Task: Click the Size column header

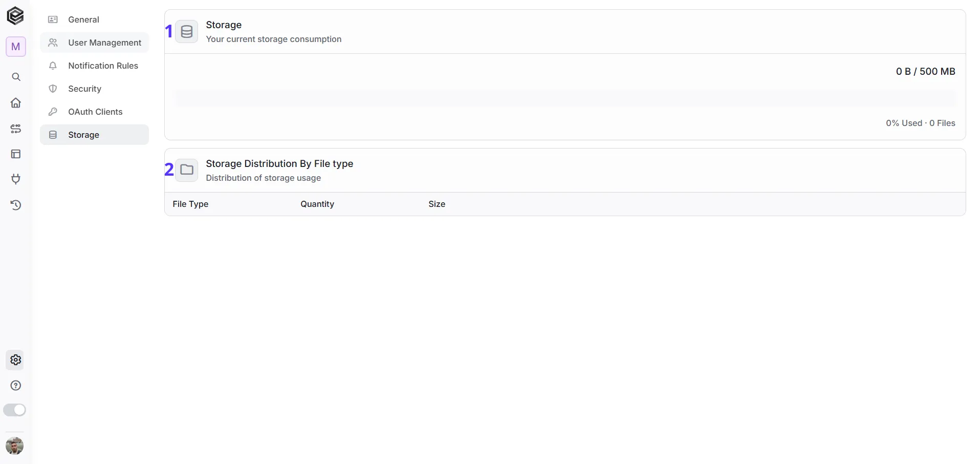Action: pos(437,204)
